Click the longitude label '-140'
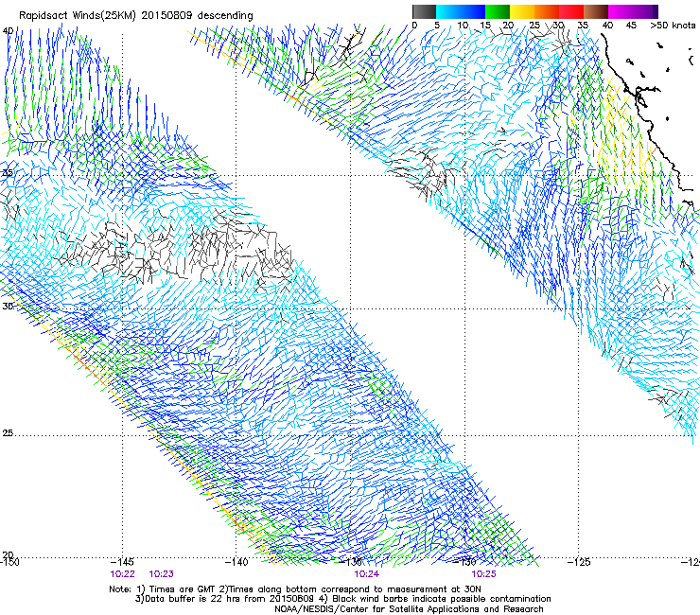700x615 pixels. pyautogui.click(x=236, y=562)
